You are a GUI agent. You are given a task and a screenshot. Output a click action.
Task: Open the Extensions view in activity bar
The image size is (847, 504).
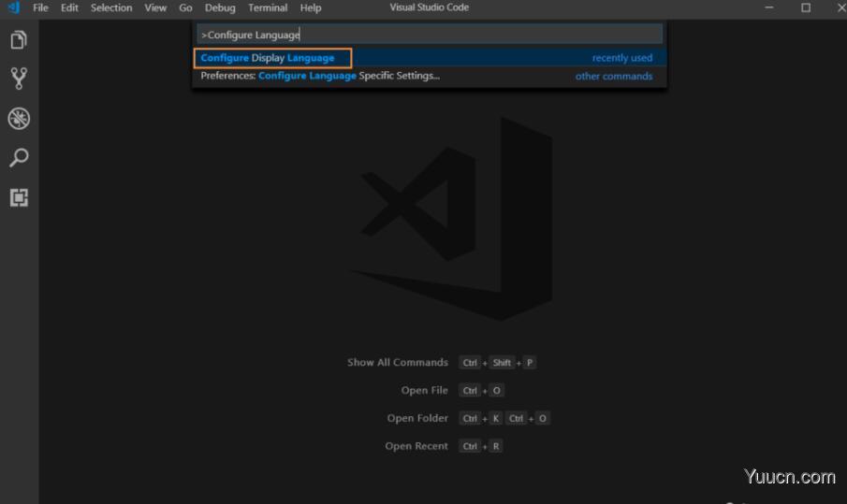(x=19, y=197)
